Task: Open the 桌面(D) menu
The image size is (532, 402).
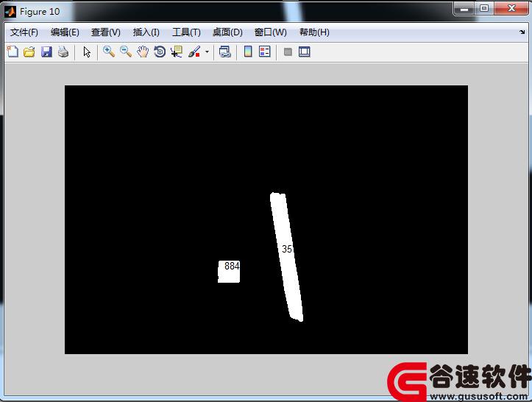Action: tap(227, 32)
